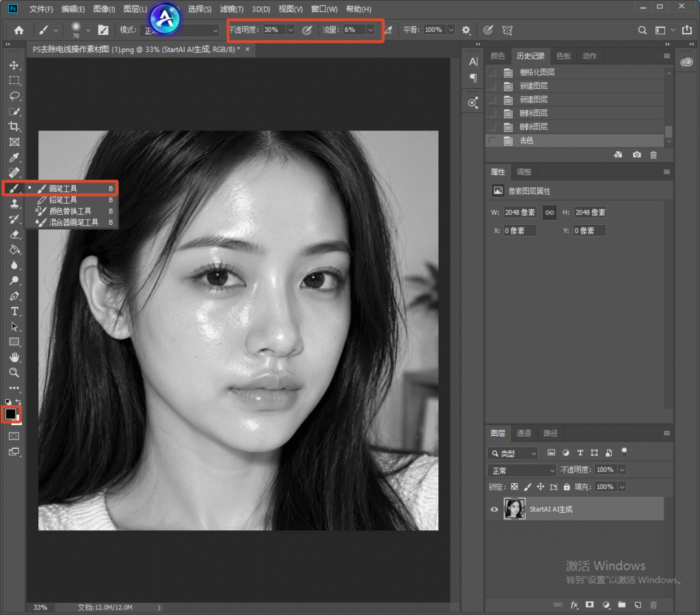Select the Clone Stamp tool
The image size is (700, 615).
click(14, 204)
